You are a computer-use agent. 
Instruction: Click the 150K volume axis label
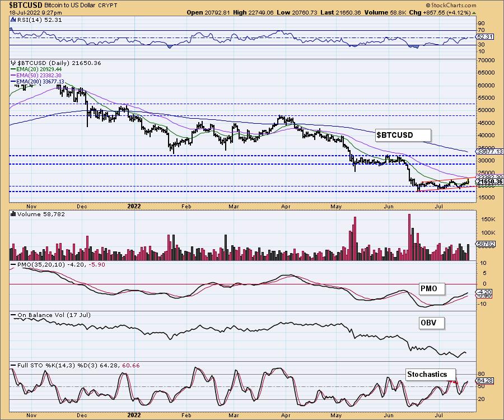(x=488, y=219)
